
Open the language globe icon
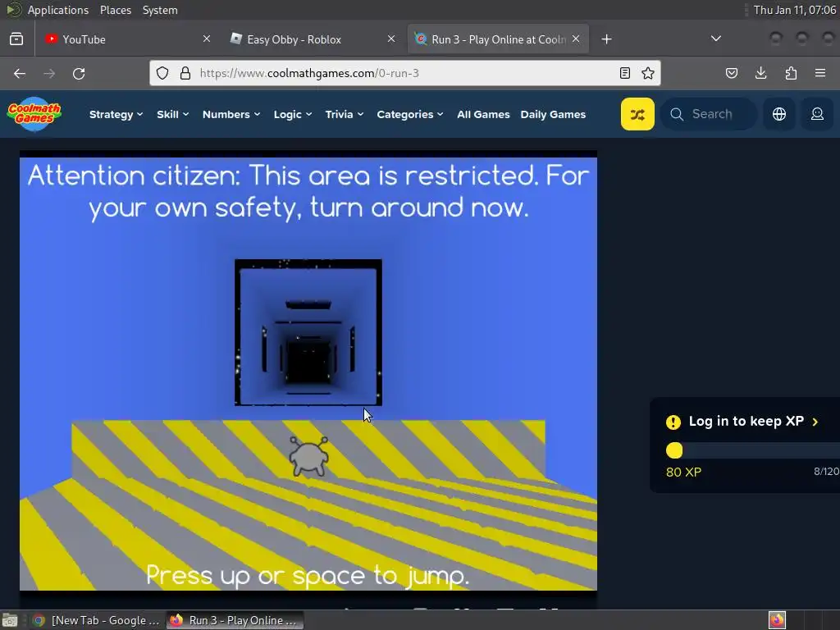(779, 114)
